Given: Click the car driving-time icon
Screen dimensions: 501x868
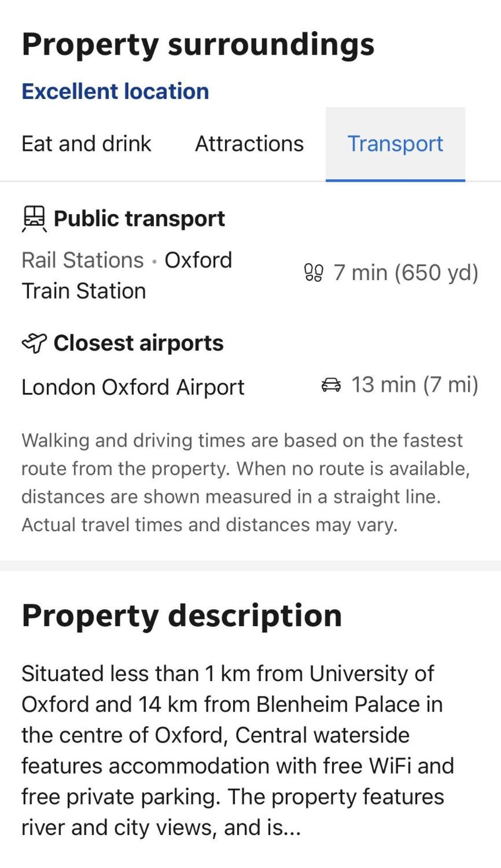Looking at the screenshot, I should 331,384.
